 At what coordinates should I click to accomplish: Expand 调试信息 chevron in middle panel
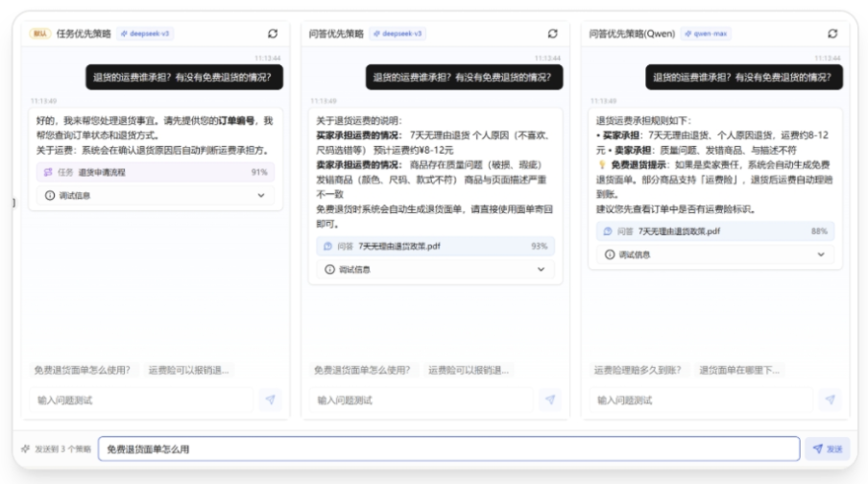coord(541,269)
